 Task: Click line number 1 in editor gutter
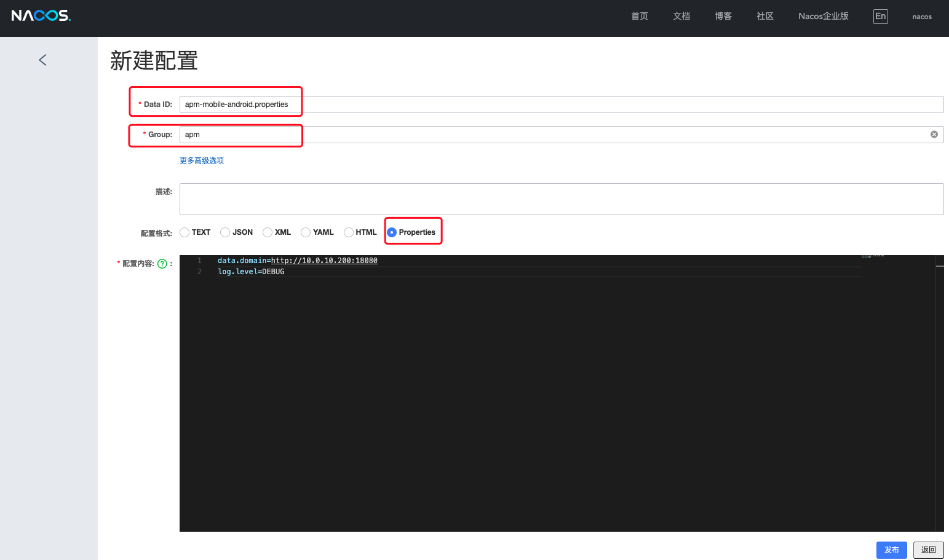pyautogui.click(x=199, y=261)
